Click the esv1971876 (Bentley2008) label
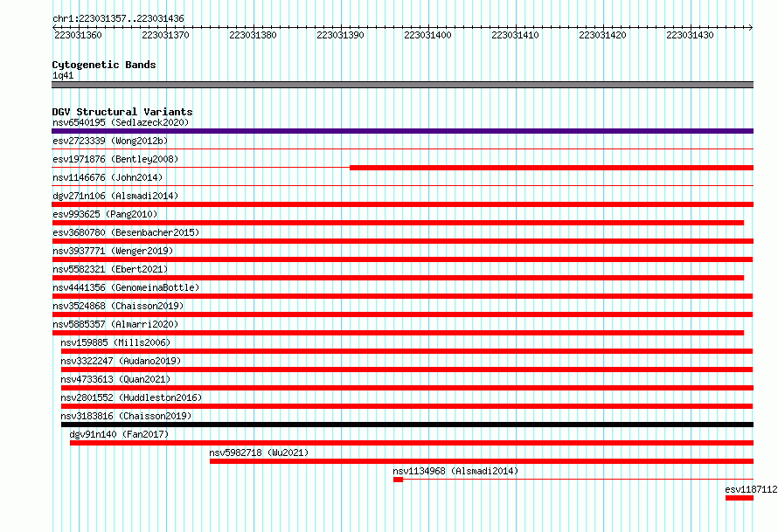778x532 pixels. coord(115,159)
